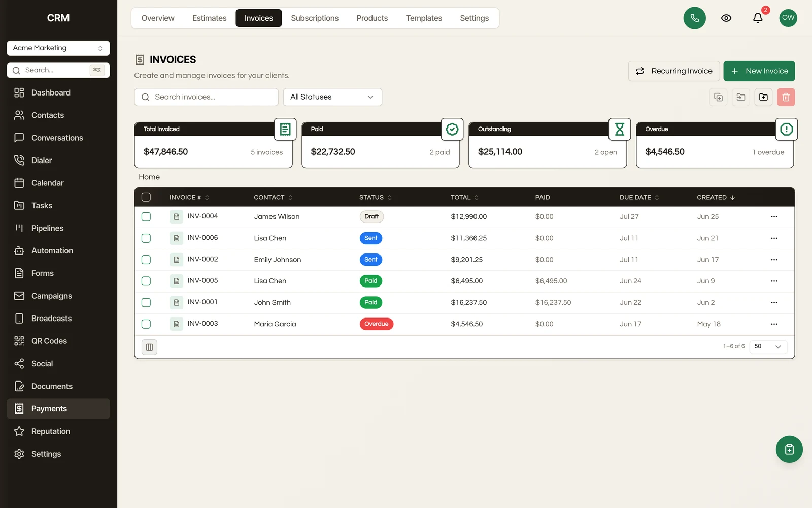Open row actions for INV-0002
The height and width of the screenshot is (508, 812).
coord(774,260)
